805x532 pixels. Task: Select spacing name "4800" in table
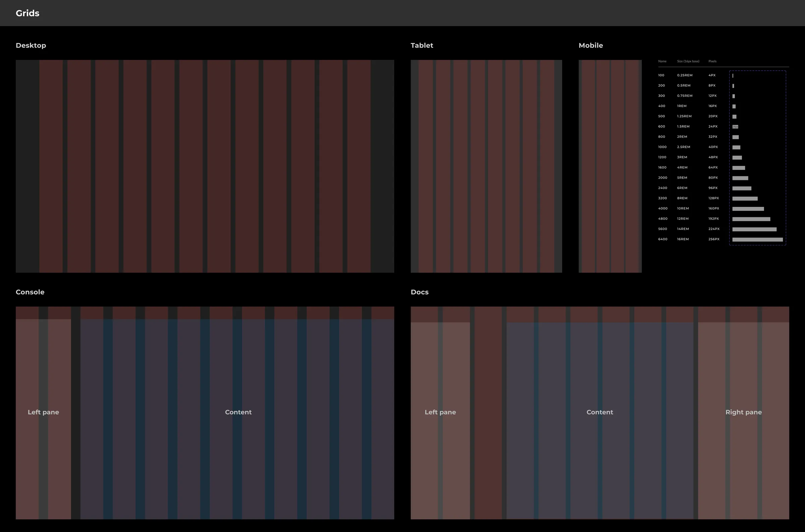(x=662, y=219)
